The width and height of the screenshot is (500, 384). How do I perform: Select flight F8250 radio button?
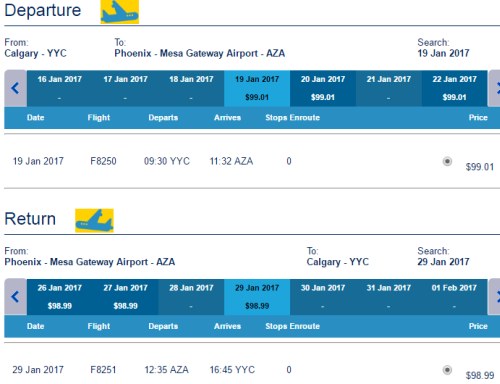click(447, 161)
